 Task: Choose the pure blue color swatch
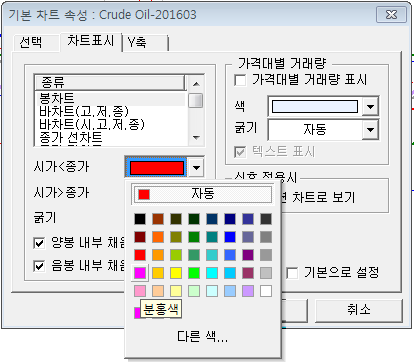click(x=230, y=237)
